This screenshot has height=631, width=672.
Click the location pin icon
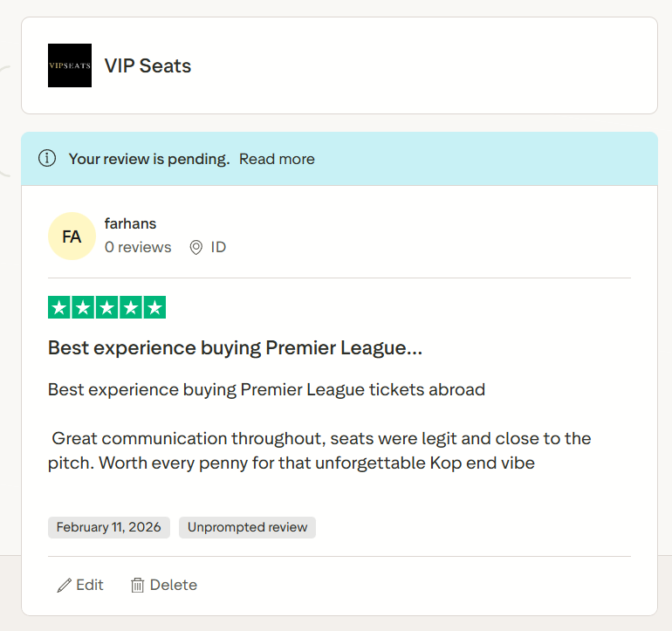click(195, 247)
